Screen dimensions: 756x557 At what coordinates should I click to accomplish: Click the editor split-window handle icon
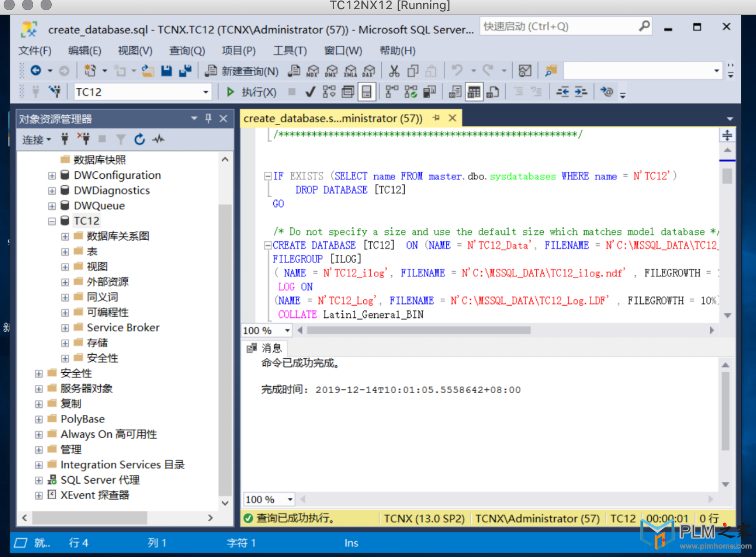click(727, 135)
